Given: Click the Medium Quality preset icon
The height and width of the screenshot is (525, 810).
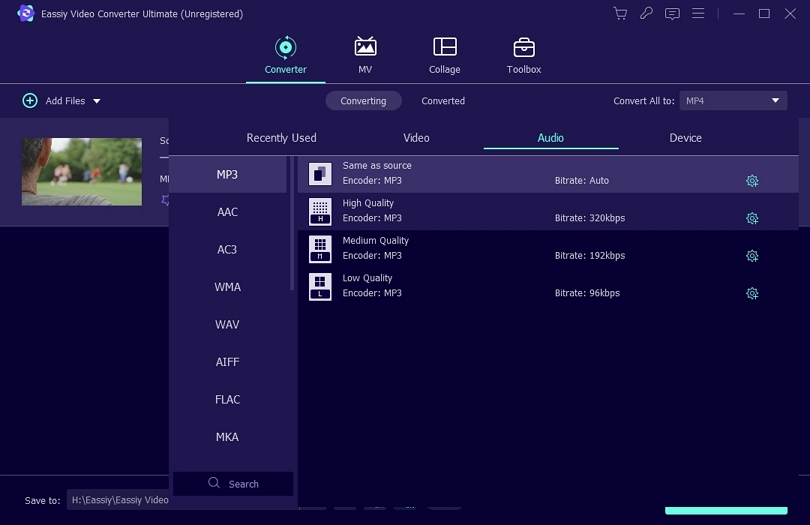Looking at the screenshot, I should pyautogui.click(x=320, y=249).
